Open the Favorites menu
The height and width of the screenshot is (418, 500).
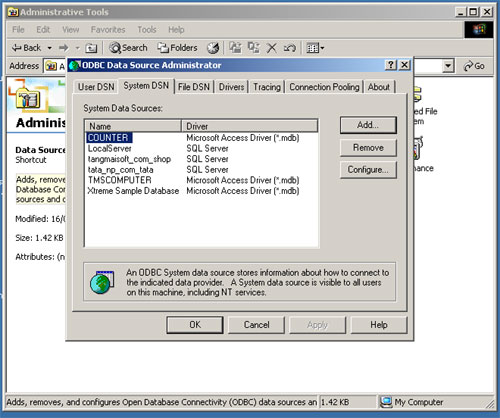108,30
